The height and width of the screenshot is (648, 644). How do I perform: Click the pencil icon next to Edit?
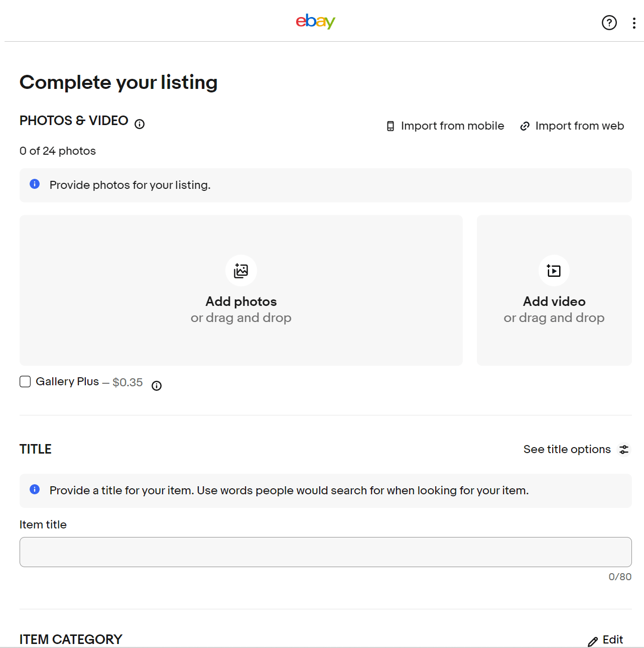coord(593,641)
